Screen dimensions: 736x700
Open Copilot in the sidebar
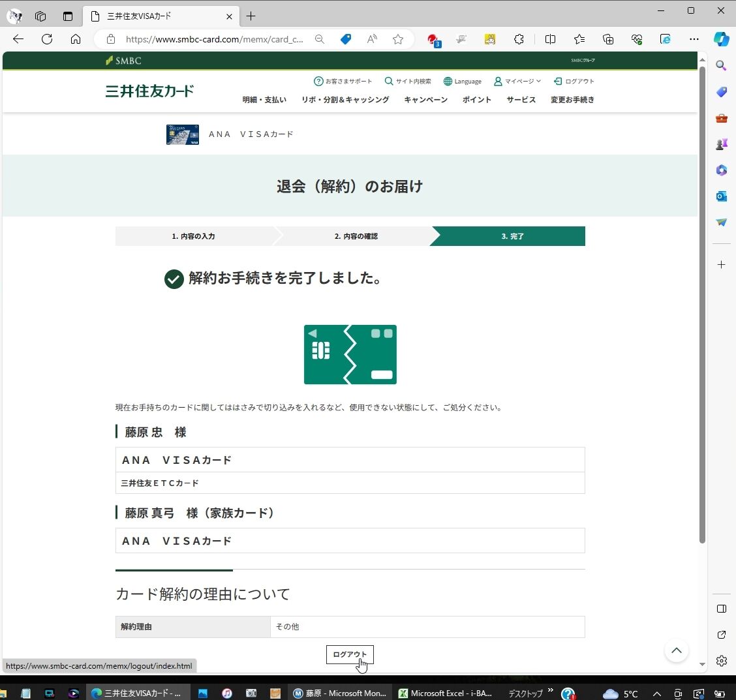tap(722, 39)
